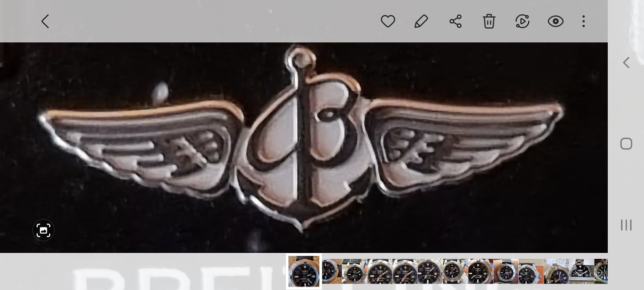Open the watch-on-wrist thumbnail
The image size is (644, 290).
point(506,271)
